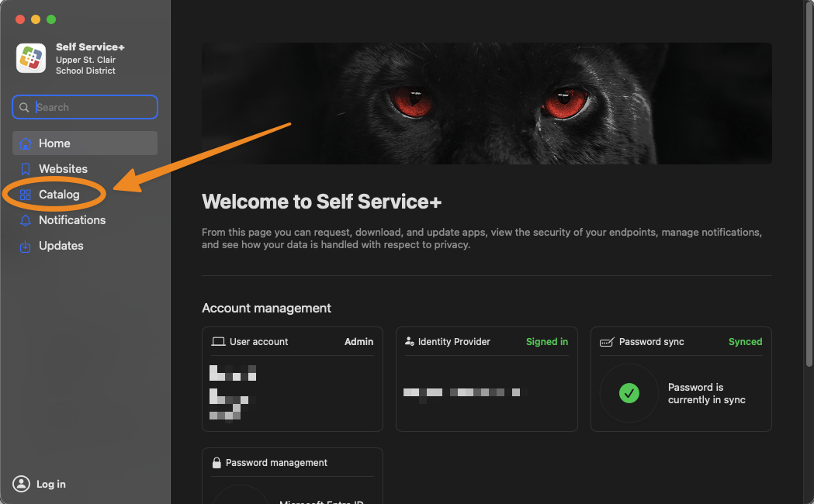Click the Self Service+ app logo
814x504 pixels.
pyautogui.click(x=31, y=58)
